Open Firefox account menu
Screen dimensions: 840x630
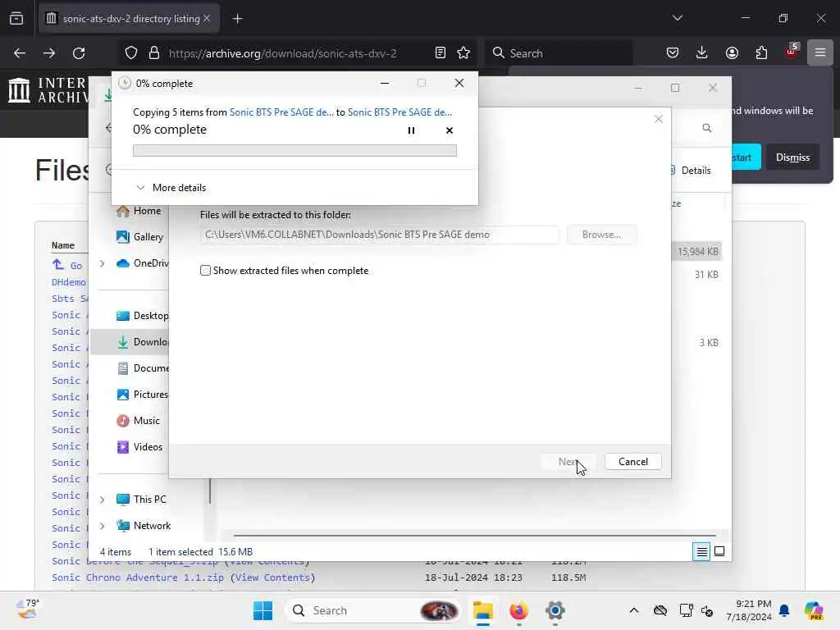[732, 53]
